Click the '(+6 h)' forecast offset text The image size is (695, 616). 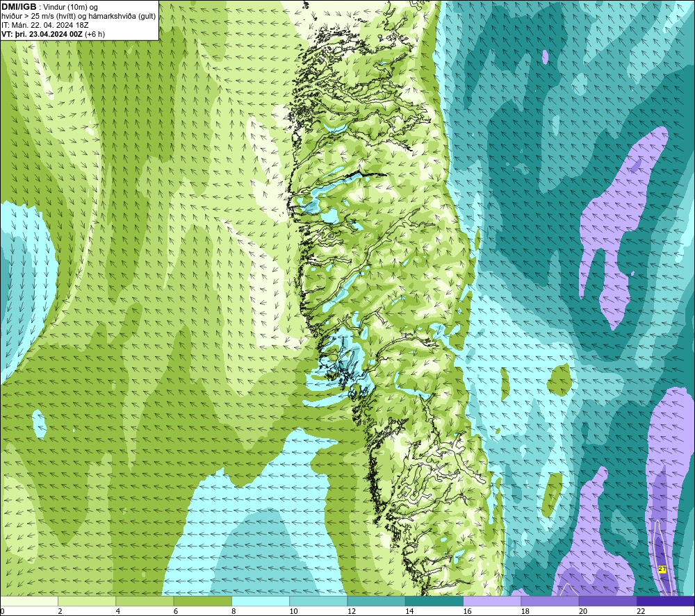tap(95, 34)
